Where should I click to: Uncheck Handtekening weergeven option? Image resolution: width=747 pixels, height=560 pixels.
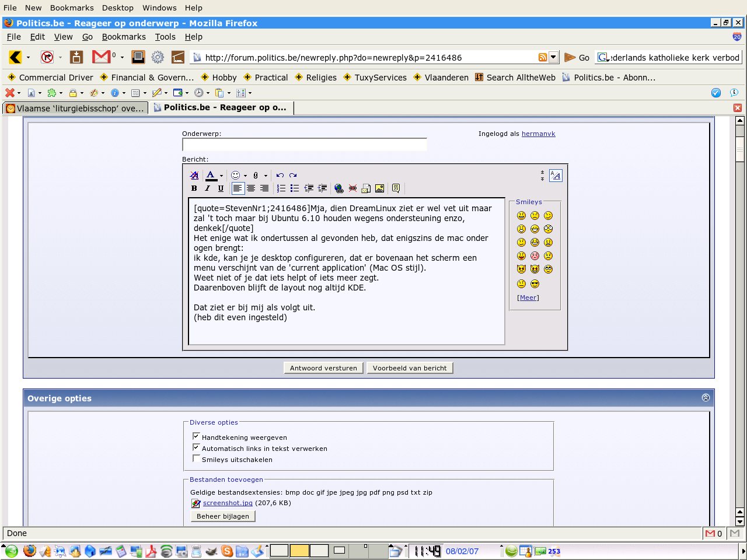(x=196, y=436)
